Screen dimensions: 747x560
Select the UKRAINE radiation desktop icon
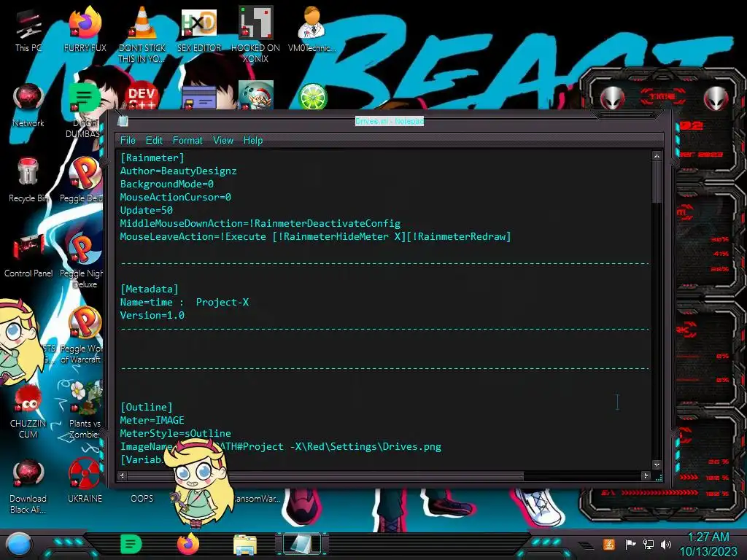click(x=85, y=480)
